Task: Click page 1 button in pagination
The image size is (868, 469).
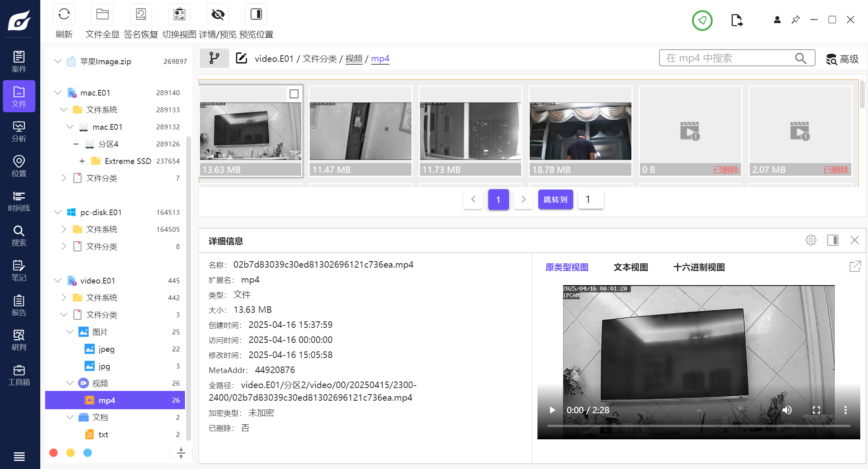Action: (498, 199)
